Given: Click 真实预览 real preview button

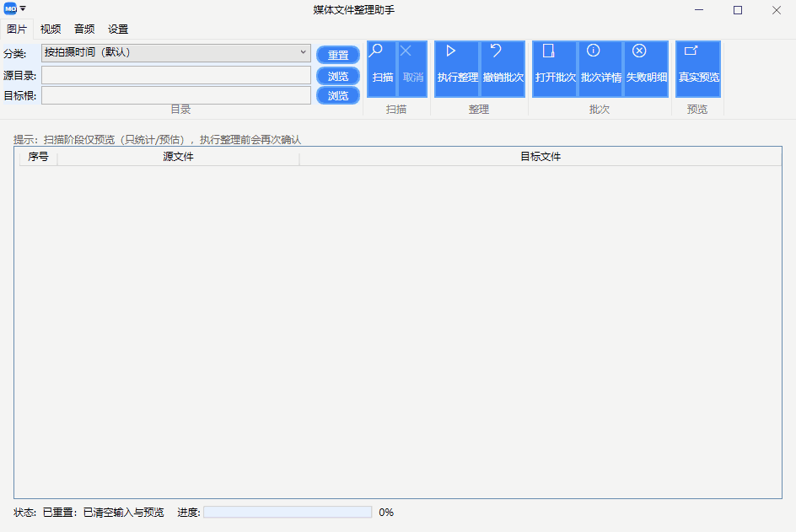Looking at the screenshot, I should [698, 69].
